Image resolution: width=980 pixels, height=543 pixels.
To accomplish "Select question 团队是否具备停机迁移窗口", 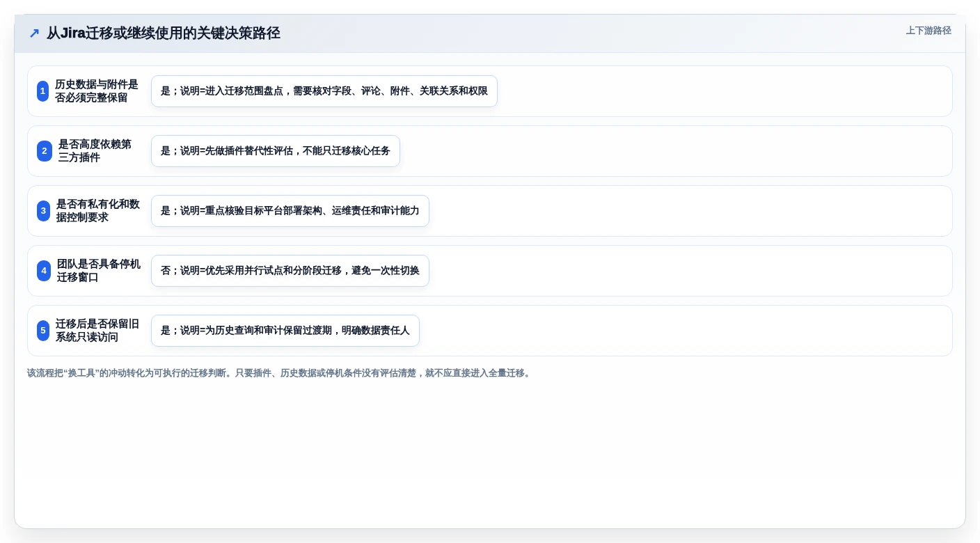I will click(99, 271).
